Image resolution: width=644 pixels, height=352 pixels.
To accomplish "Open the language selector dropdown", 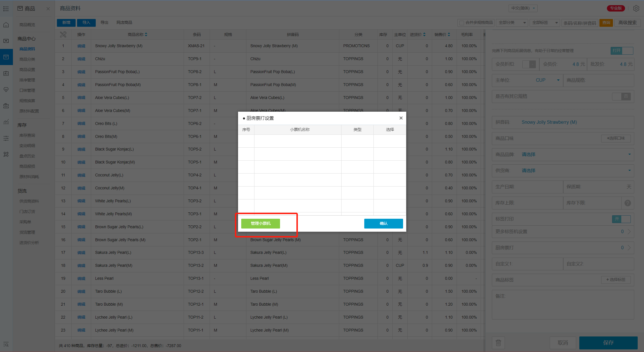I will click(x=523, y=8).
